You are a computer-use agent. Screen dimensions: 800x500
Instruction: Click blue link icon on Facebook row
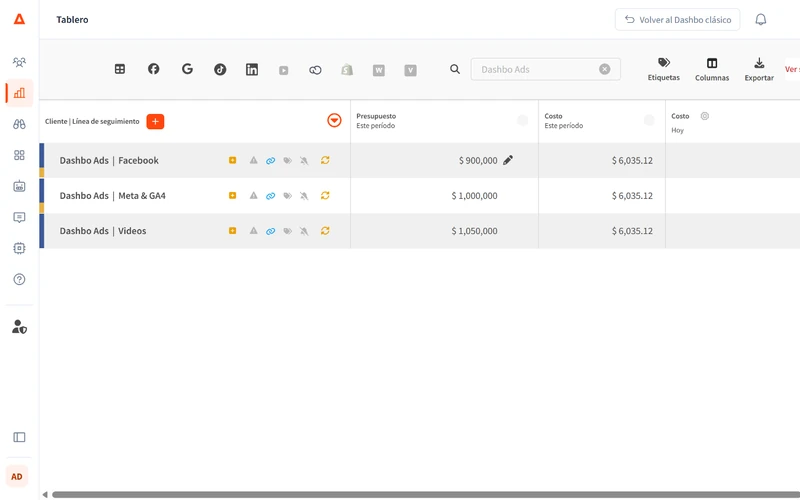pyautogui.click(x=270, y=161)
